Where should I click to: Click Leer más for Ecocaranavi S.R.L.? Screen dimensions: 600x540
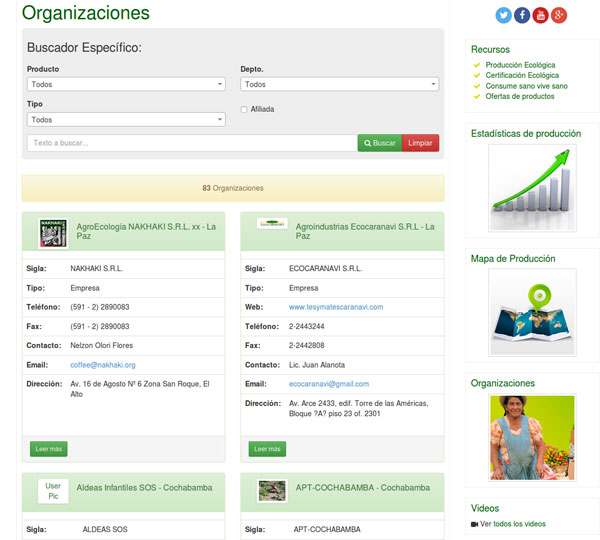[x=267, y=449]
